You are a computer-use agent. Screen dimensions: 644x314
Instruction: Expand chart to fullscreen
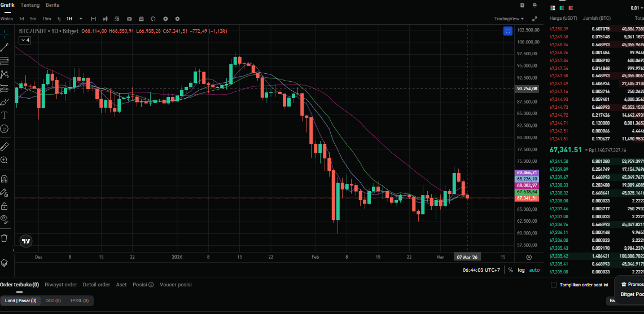(x=535, y=19)
